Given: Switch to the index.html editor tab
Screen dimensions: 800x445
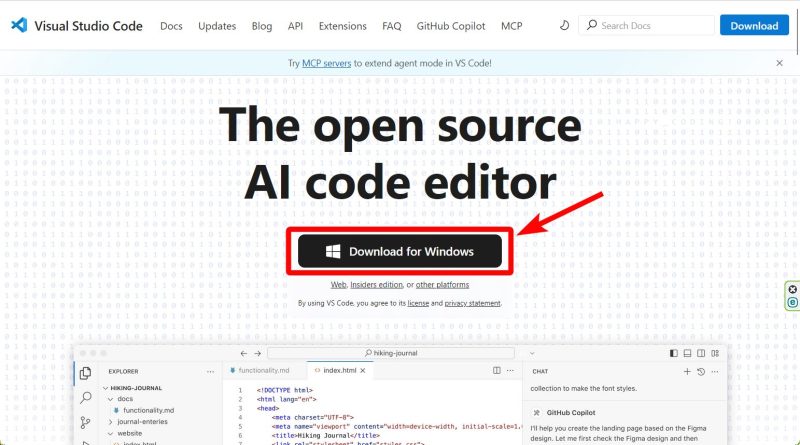Looking at the screenshot, I should pos(336,371).
